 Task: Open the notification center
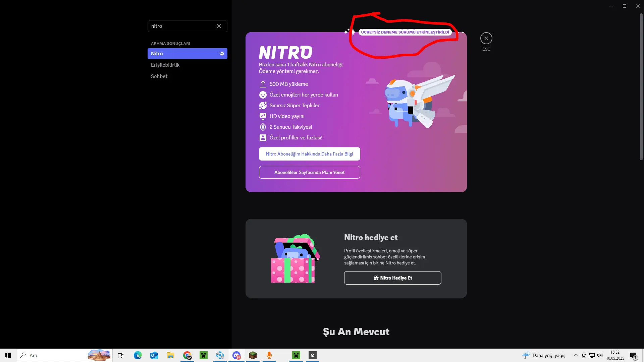(x=634, y=355)
